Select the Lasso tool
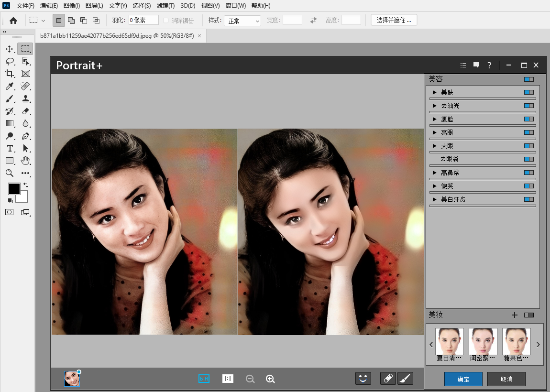Image resolution: width=550 pixels, height=392 pixels. click(10, 61)
